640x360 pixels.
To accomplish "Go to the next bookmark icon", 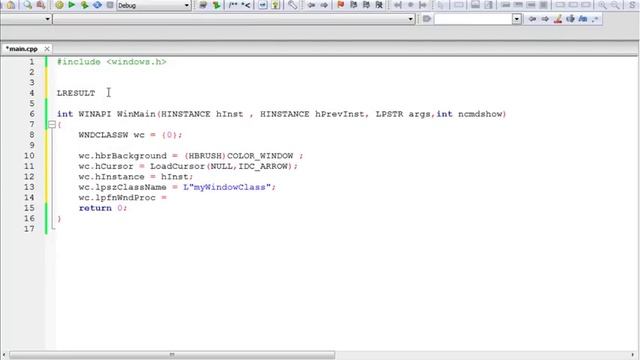I will coord(366,5).
